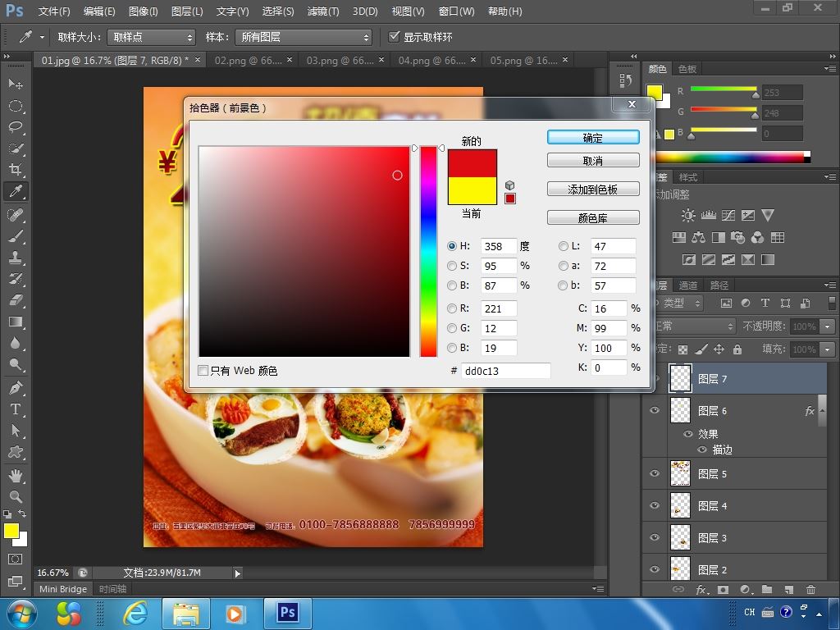
Task: Select the Blur tool
Action: click(15, 344)
